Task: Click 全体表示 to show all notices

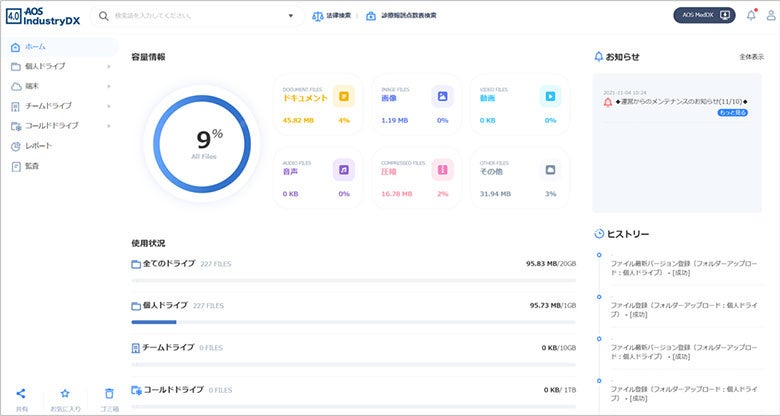Action: tap(751, 57)
